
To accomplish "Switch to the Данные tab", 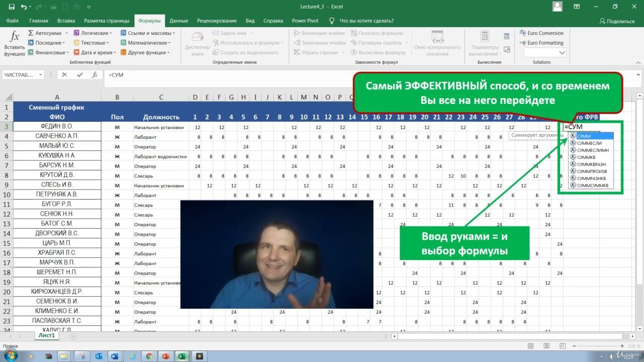I will [179, 21].
